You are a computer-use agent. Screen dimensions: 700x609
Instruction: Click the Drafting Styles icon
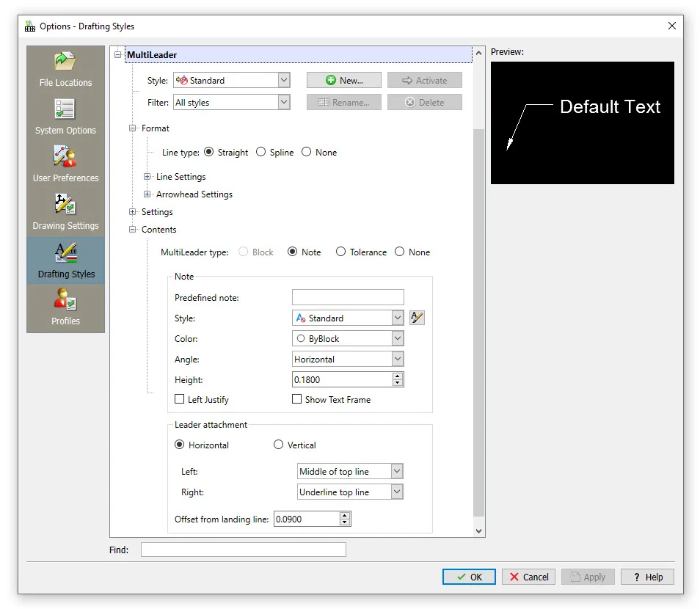(x=65, y=253)
